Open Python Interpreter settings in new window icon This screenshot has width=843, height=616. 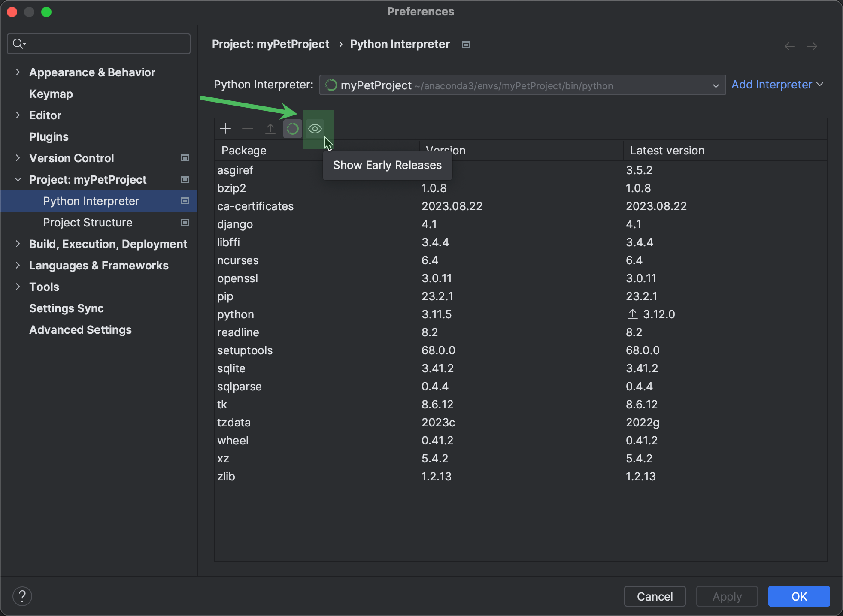(x=185, y=201)
